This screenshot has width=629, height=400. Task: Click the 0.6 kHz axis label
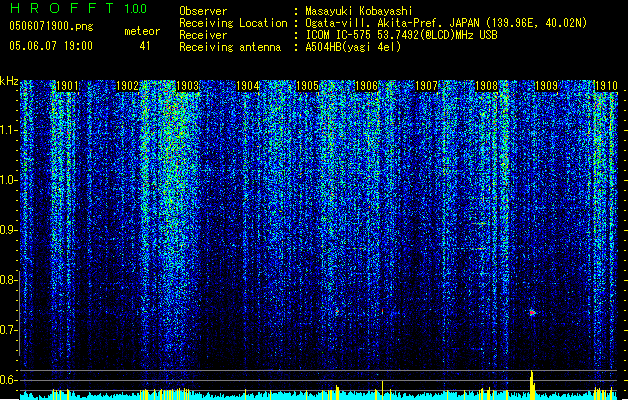click(8, 380)
